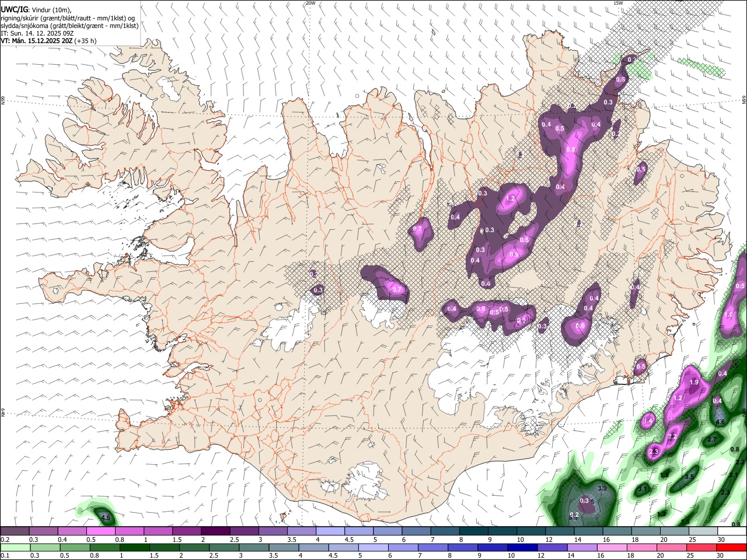
Task: Select the violet rain swatch between 14 and 16
Action: tap(582, 548)
